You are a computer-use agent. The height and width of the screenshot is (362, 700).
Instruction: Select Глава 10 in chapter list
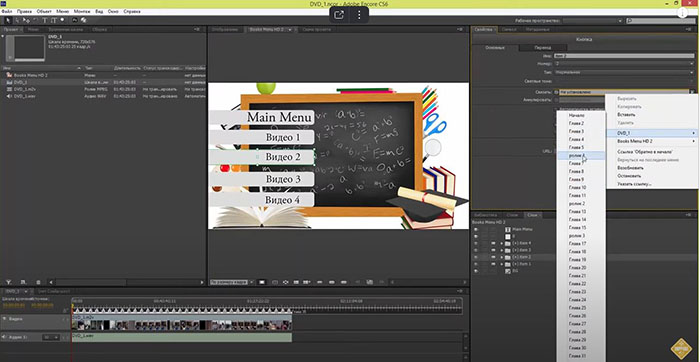[x=577, y=187]
